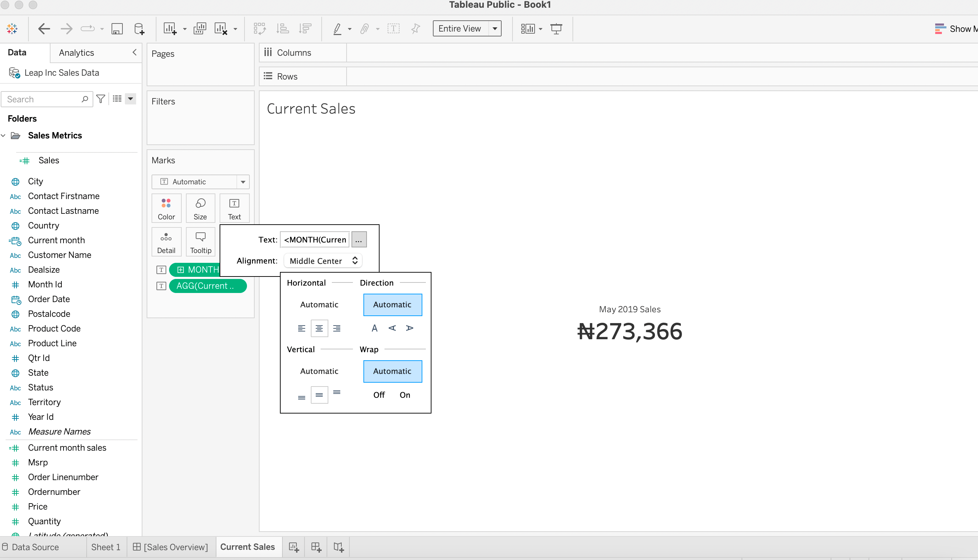Turn wrap On in alignment panel
Screen dimensions: 978x560
(404, 395)
